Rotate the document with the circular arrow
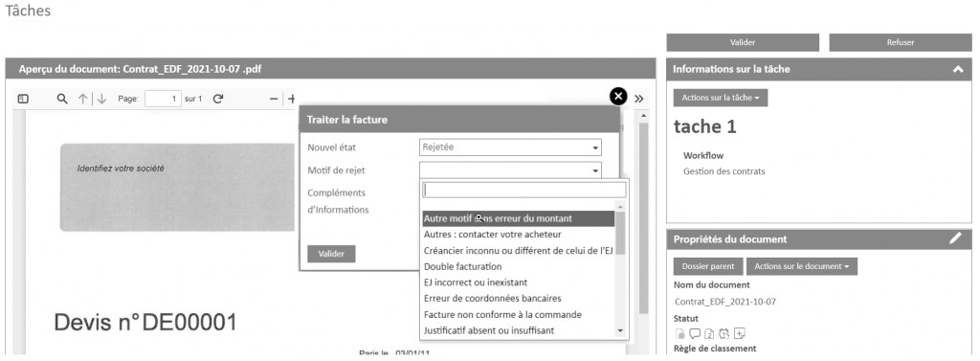This screenshot has width=980, height=361. coord(218,99)
